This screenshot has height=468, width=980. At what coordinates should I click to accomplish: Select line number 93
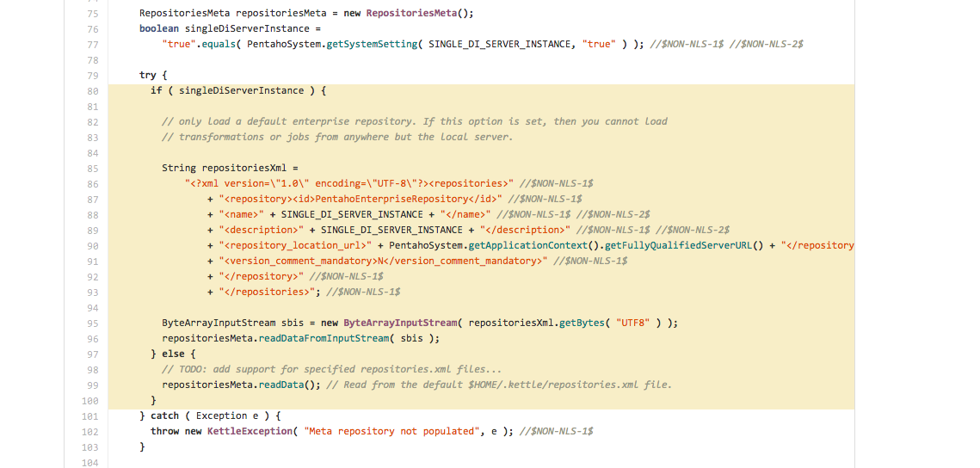[x=93, y=292]
